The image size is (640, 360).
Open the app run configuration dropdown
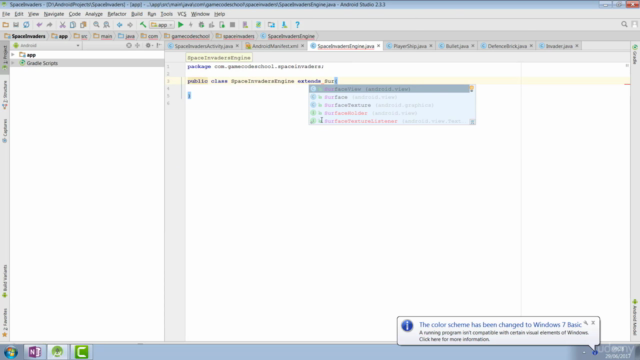click(x=162, y=25)
